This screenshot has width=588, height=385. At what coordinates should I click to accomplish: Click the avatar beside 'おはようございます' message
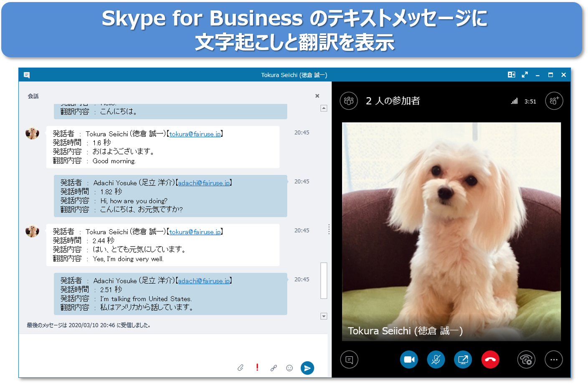tap(32, 133)
